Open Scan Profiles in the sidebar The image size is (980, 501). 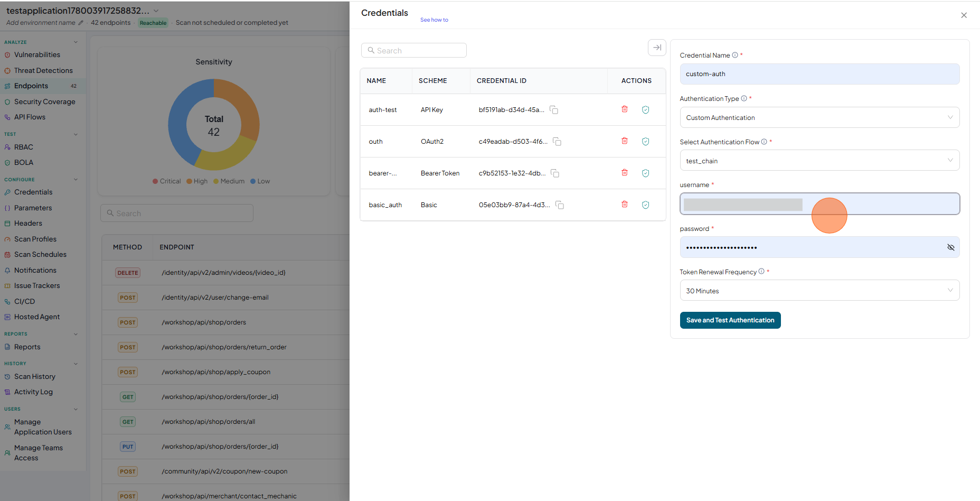pos(35,239)
